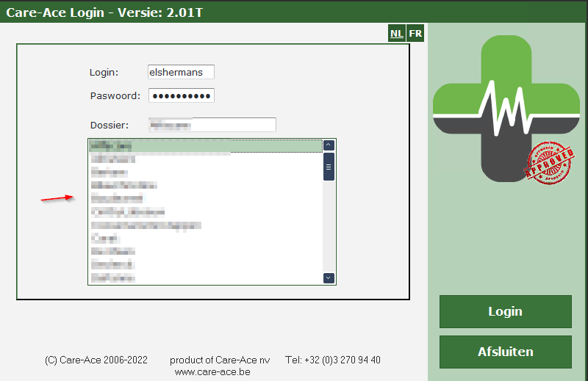Click the Care-Ace telephone number text

333,360
